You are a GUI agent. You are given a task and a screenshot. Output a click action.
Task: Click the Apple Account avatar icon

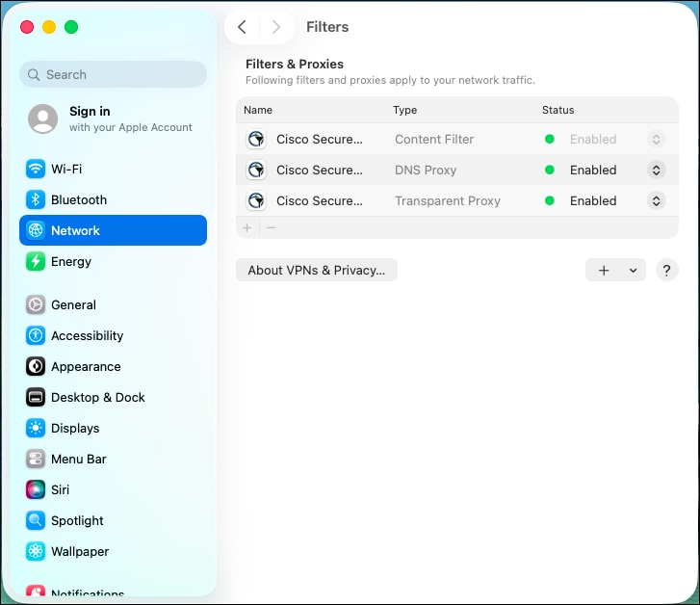click(43, 118)
